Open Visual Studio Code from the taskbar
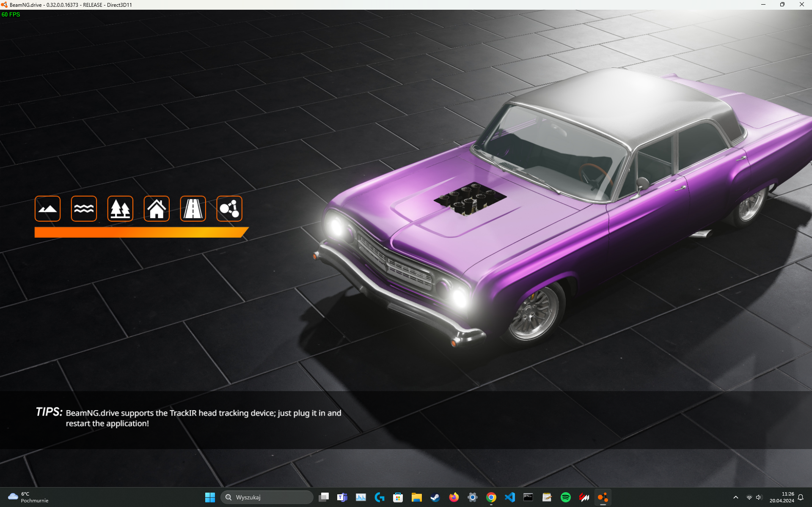This screenshot has width=812, height=507. tap(509, 497)
